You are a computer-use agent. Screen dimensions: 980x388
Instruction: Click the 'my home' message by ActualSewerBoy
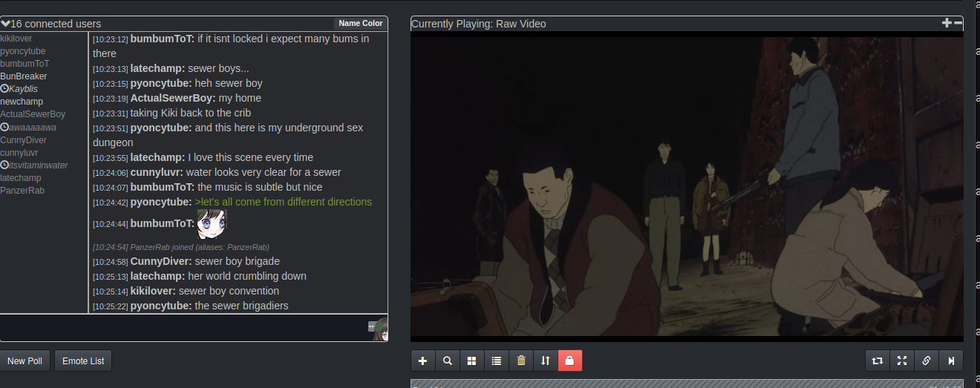(x=240, y=98)
